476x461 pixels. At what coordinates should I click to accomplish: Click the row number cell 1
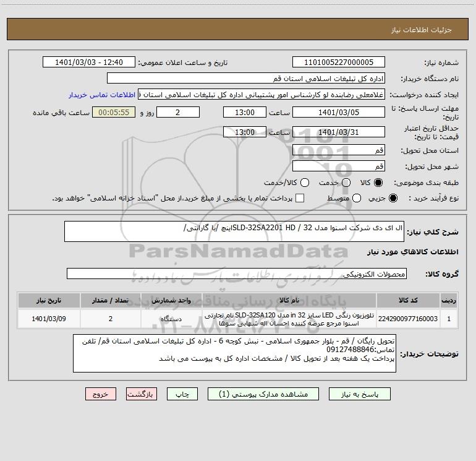[449, 319]
